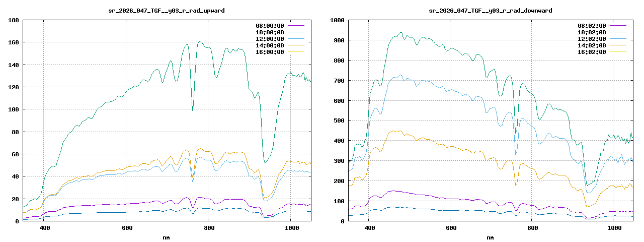Select the 14:02:00 legend label
Screen dimensions: 644x242
coord(593,45)
